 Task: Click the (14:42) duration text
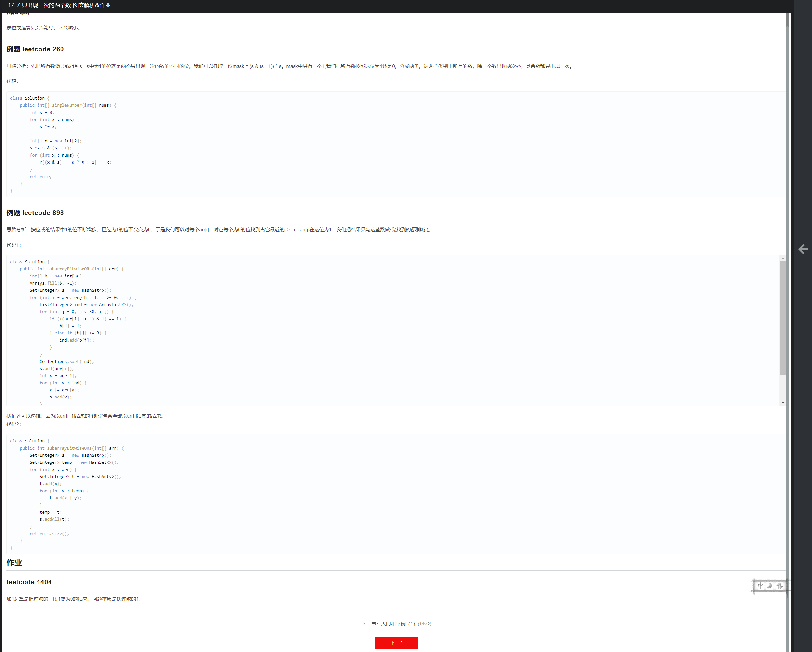[x=425, y=624]
